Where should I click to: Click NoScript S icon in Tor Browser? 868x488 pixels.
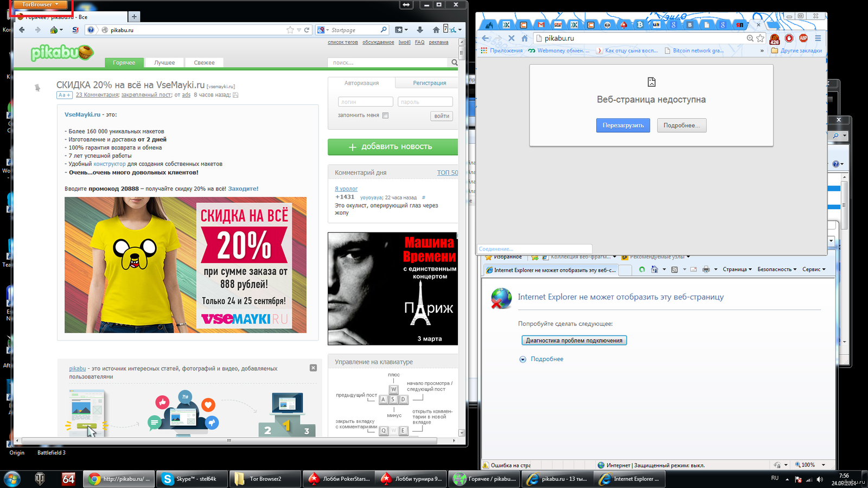(75, 30)
